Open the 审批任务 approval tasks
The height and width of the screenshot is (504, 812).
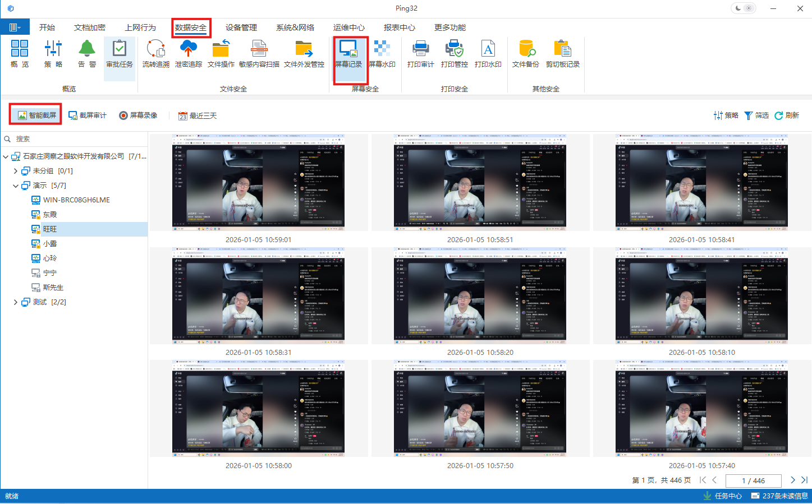(x=120, y=54)
